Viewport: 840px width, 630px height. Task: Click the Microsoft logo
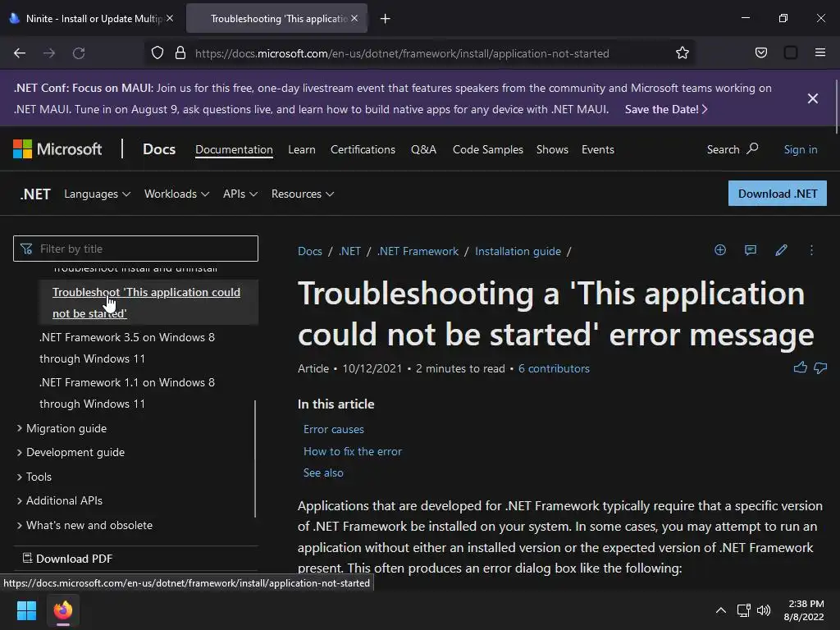tap(57, 149)
